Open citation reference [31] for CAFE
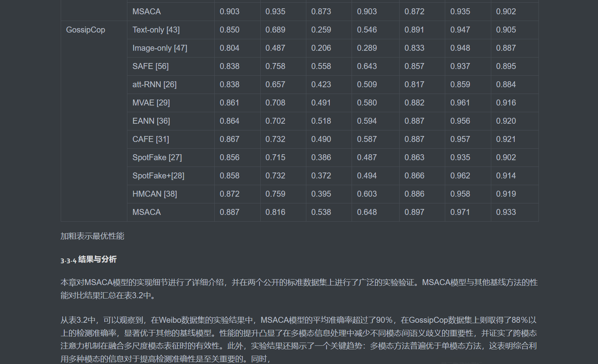598x364 pixels. pyautogui.click(x=163, y=139)
